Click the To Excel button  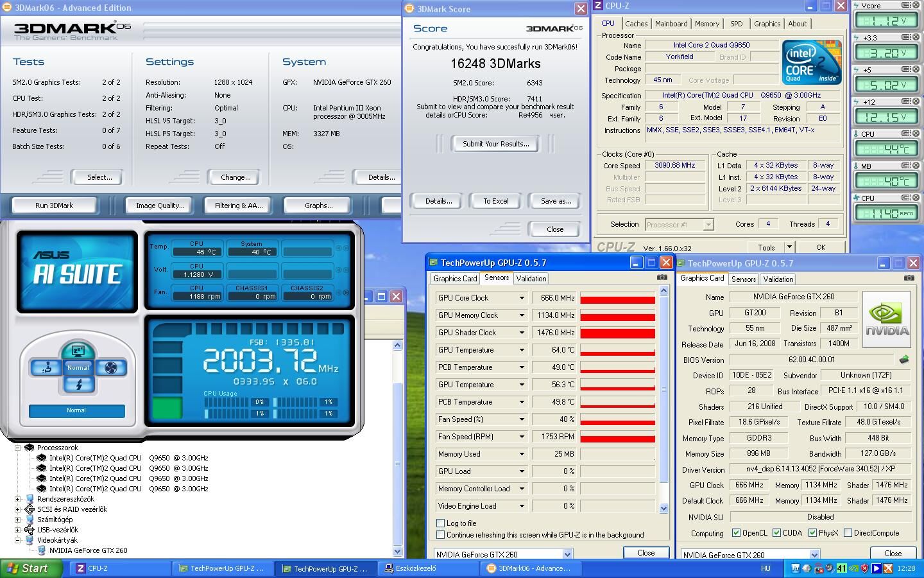(496, 201)
